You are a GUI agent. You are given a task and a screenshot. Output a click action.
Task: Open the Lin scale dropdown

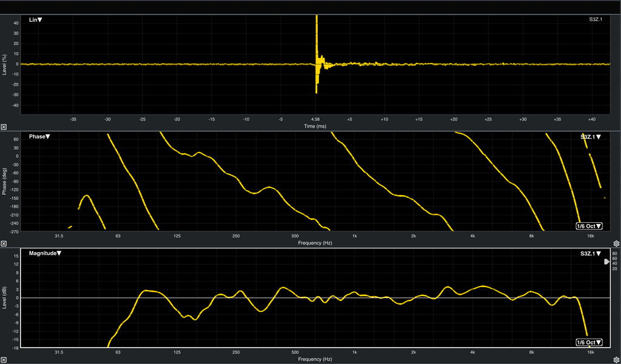tap(35, 20)
